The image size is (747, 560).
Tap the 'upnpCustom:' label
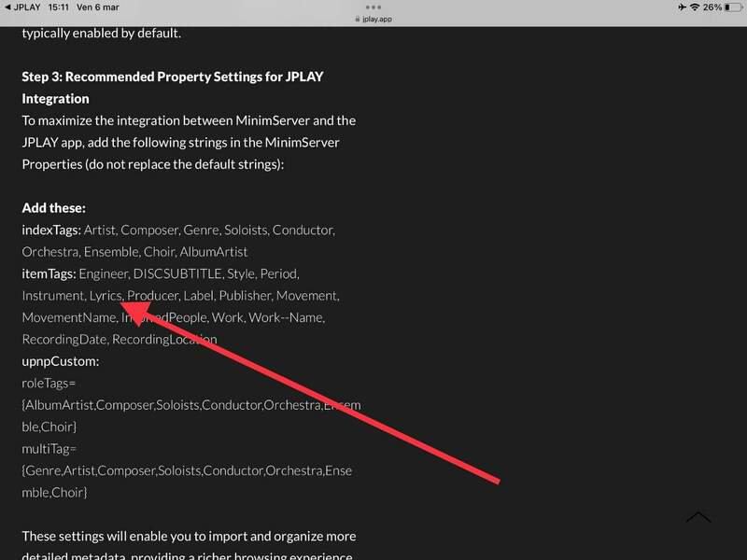tap(61, 361)
